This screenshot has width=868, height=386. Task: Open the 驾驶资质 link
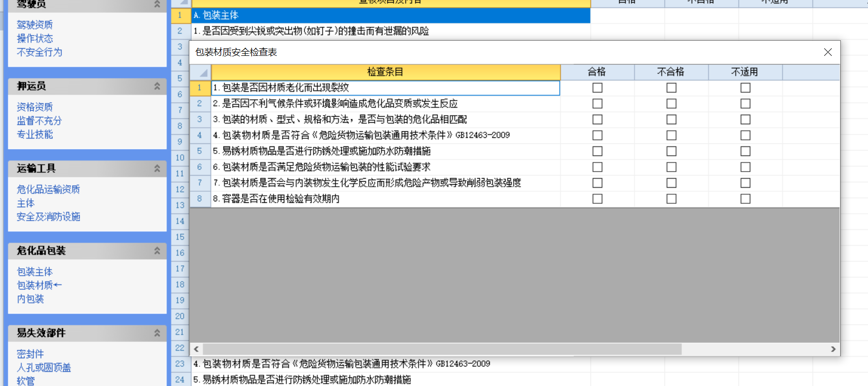click(35, 25)
